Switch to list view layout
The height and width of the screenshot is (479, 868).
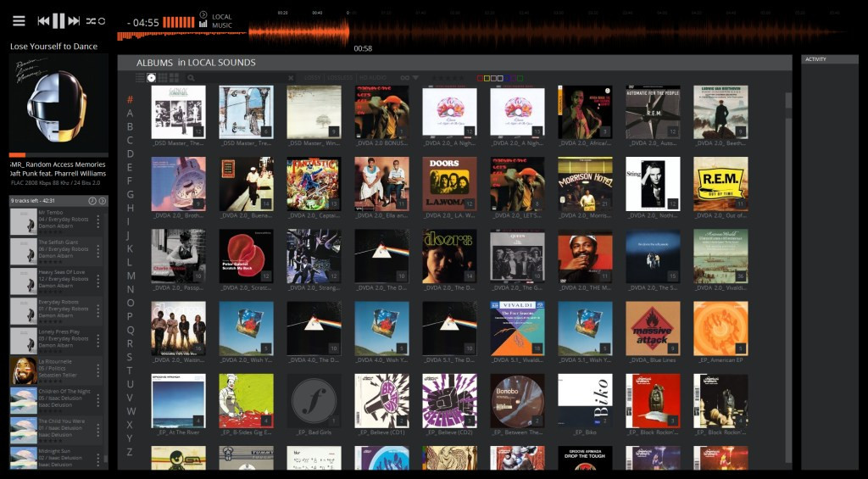(x=140, y=77)
